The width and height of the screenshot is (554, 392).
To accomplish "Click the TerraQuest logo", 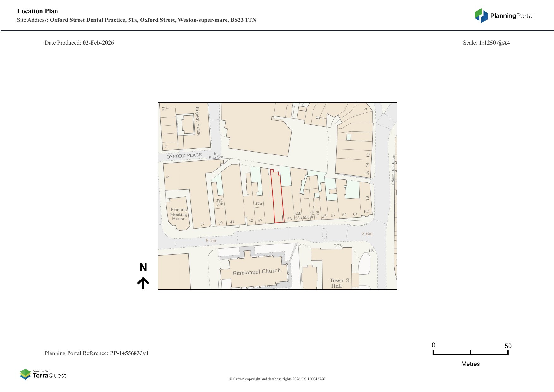I will pos(43,374).
